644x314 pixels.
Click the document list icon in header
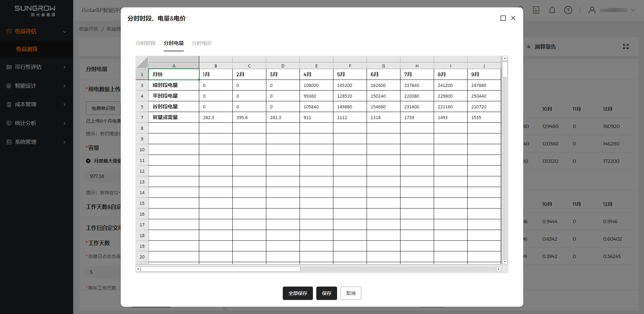coord(536,10)
